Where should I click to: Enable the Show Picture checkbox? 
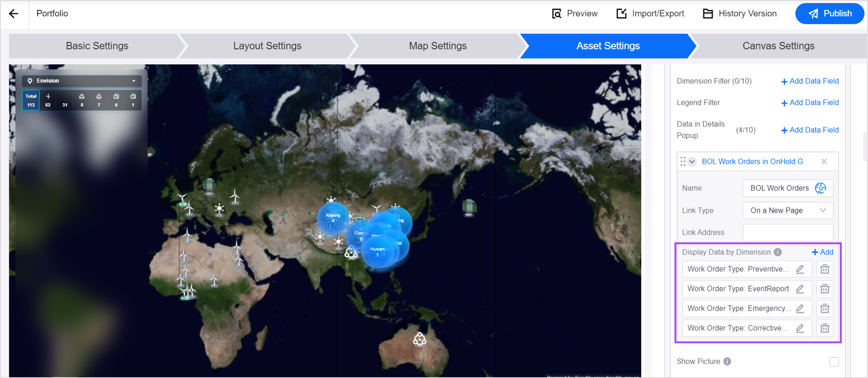(x=834, y=362)
